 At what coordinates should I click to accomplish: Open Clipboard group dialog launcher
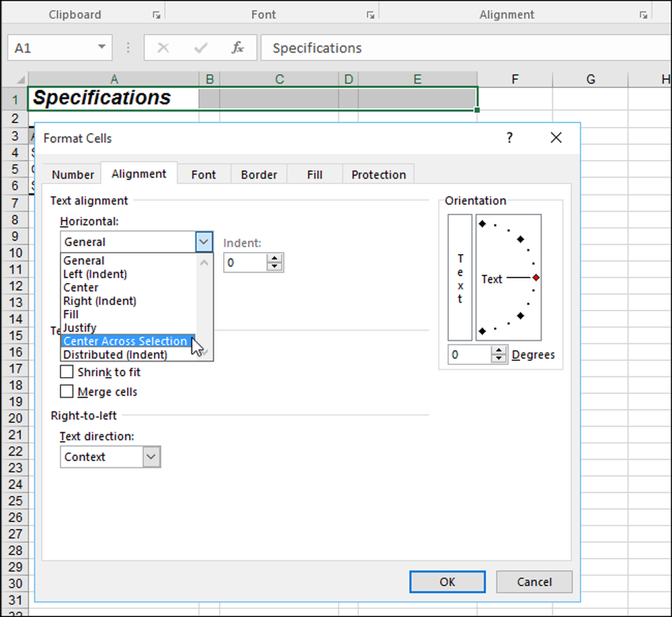point(157,15)
